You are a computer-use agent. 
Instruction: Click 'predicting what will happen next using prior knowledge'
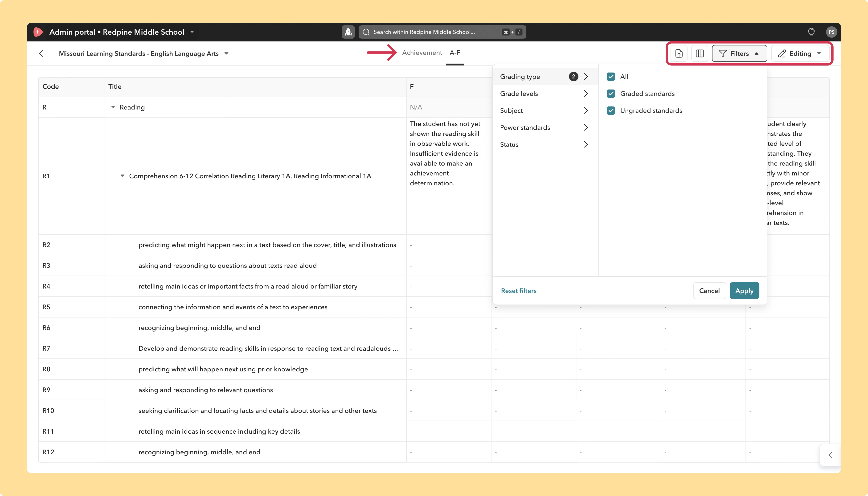[223, 369]
